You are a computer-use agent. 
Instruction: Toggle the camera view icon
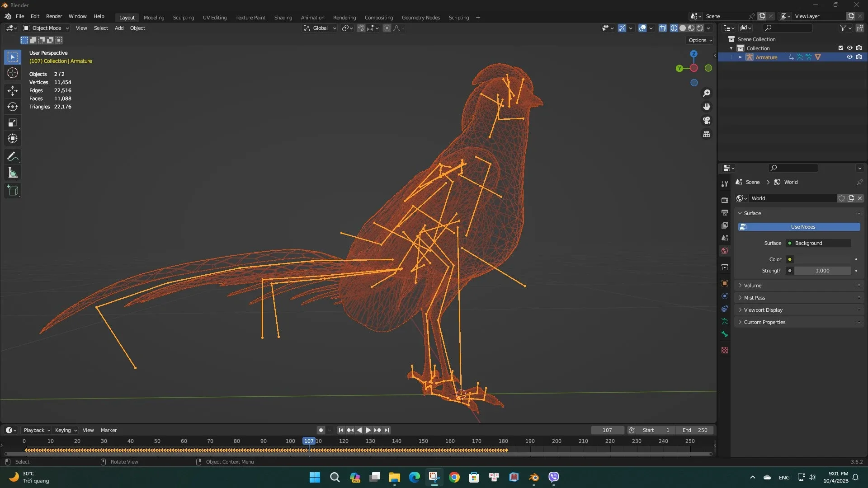(707, 120)
